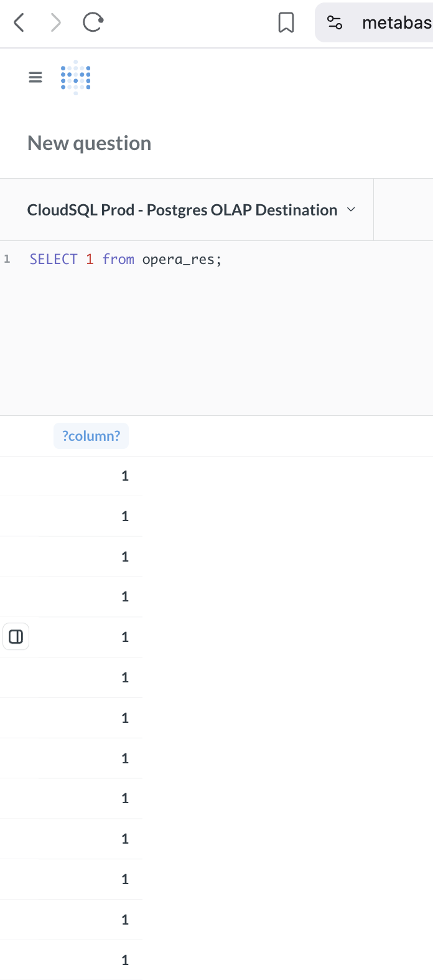Screen dimensions: 433x980
Task: Click the chevron beside the database name
Action: pyautogui.click(x=351, y=210)
